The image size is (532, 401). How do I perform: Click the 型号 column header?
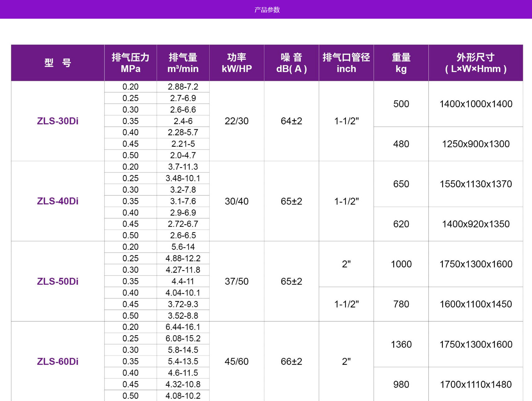[58, 63]
